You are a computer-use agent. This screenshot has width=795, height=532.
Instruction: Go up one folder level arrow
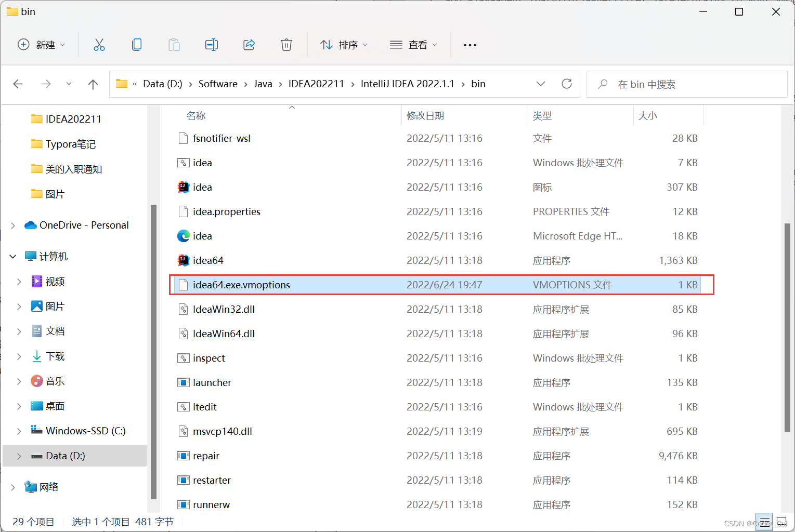(x=93, y=84)
